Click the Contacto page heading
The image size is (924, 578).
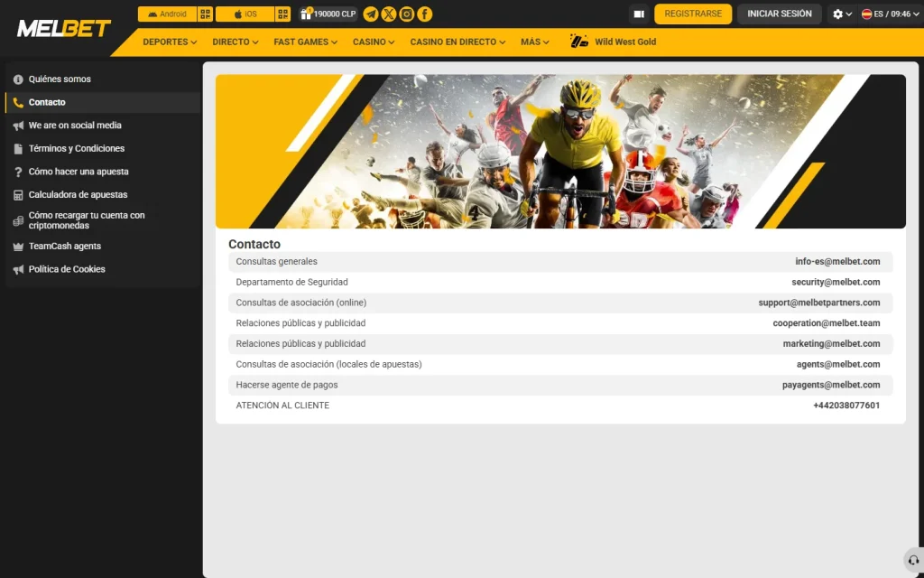254,244
